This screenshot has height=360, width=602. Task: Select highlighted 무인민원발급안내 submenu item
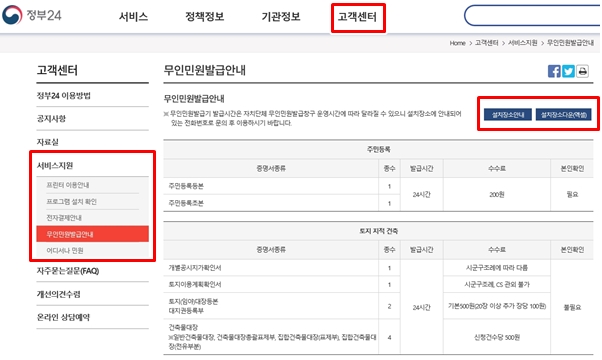point(93,234)
